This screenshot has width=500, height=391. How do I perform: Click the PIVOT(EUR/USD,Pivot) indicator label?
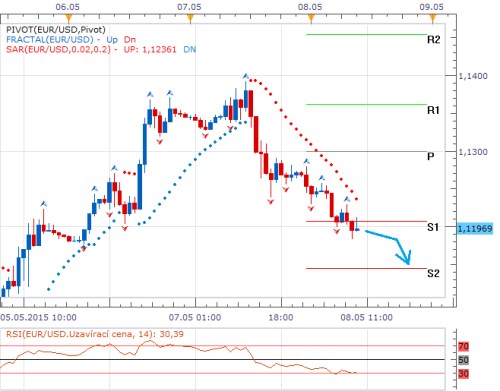[56, 30]
